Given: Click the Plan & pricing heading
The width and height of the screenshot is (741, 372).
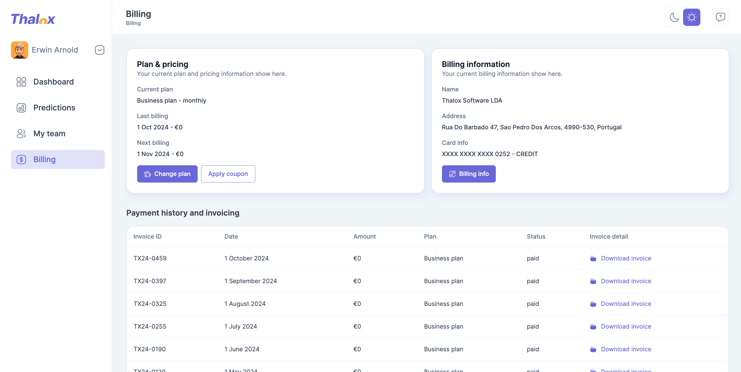Looking at the screenshot, I should [x=163, y=64].
